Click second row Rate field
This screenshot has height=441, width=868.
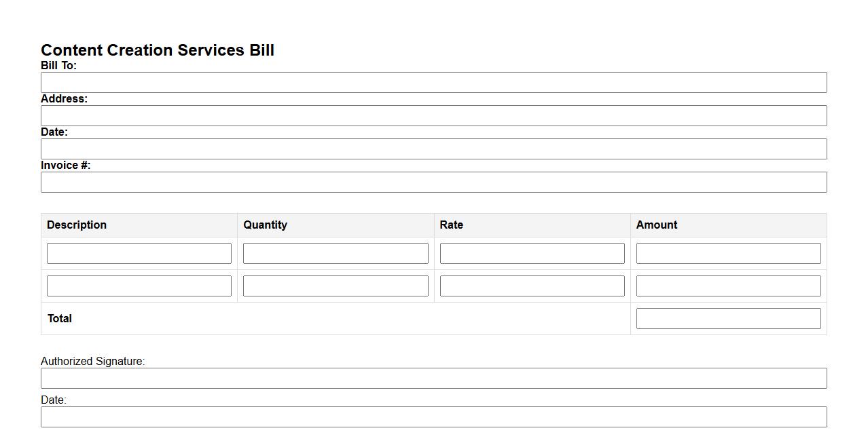pos(532,286)
